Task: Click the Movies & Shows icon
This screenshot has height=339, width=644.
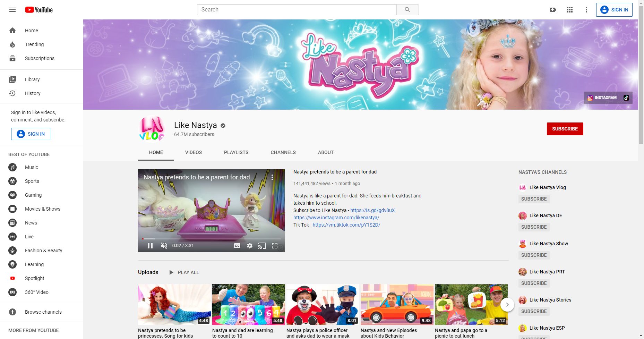Action: click(x=12, y=209)
